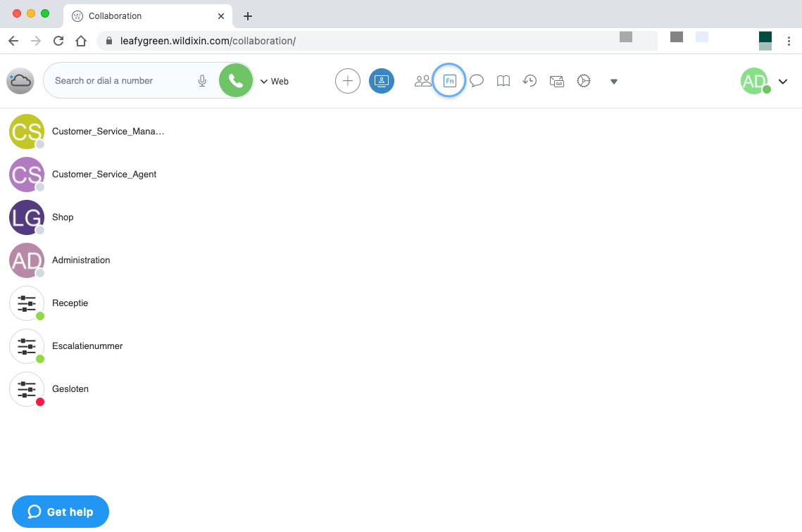This screenshot has width=802, height=532.
Task: Click the plus circle button
Action: (x=347, y=81)
